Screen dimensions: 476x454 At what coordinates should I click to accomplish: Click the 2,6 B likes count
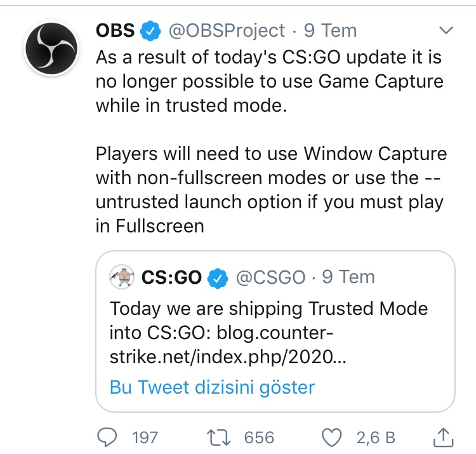point(376,437)
